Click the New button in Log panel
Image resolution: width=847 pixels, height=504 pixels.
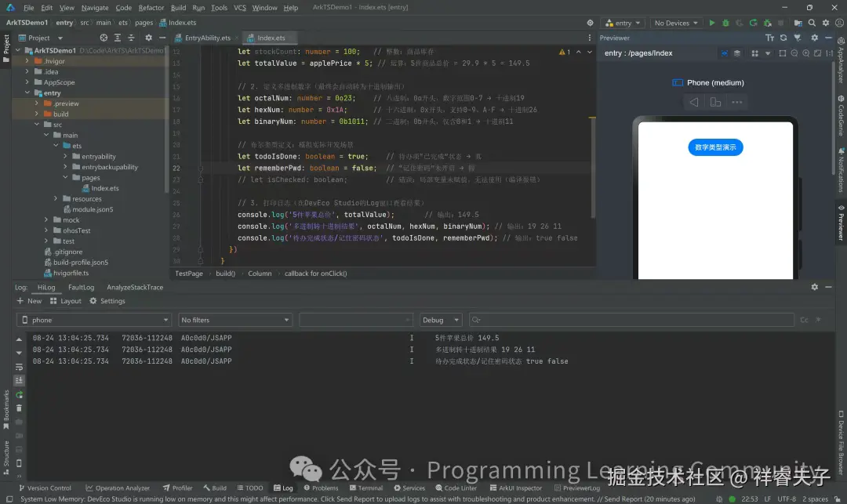pos(29,301)
